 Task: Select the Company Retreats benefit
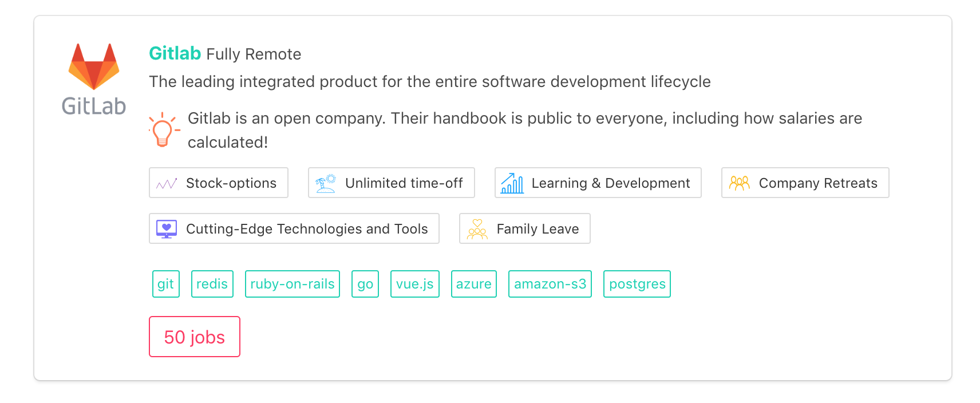click(x=805, y=183)
